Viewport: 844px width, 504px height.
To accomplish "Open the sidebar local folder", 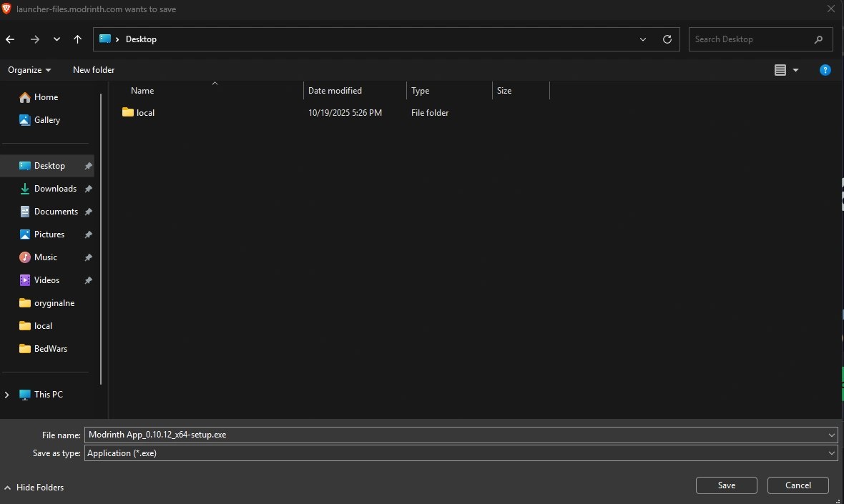I will coord(43,326).
